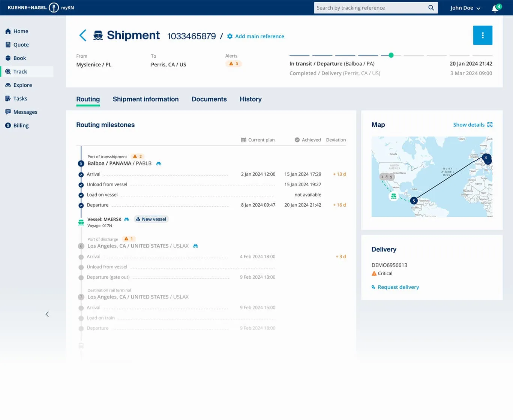
Task: Collapse the sidebar with the chevron
Action: point(47,314)
